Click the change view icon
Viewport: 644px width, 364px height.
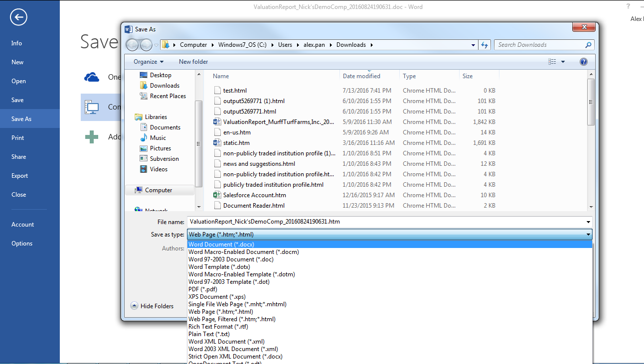point(552,62)
